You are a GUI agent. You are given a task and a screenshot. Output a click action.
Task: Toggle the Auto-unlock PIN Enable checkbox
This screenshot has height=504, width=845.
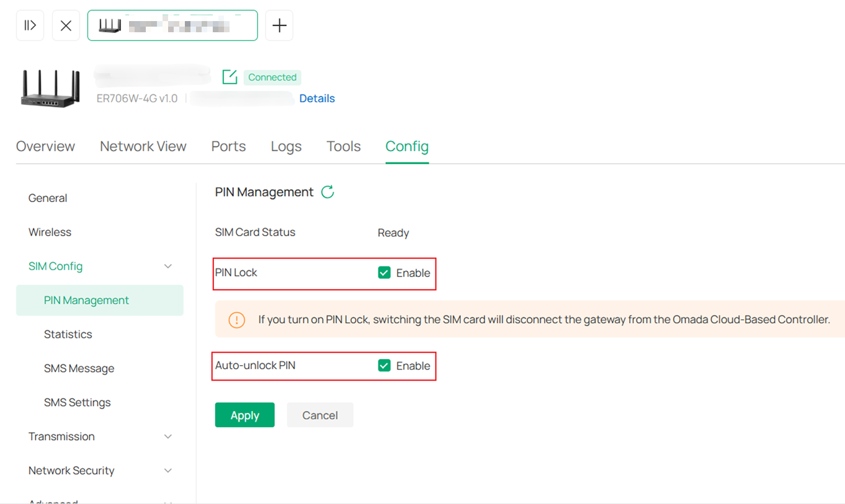[384, 366]
